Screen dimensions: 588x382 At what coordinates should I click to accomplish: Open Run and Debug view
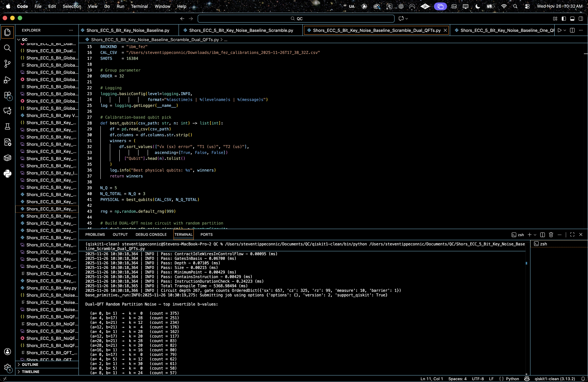click(7, 80)
